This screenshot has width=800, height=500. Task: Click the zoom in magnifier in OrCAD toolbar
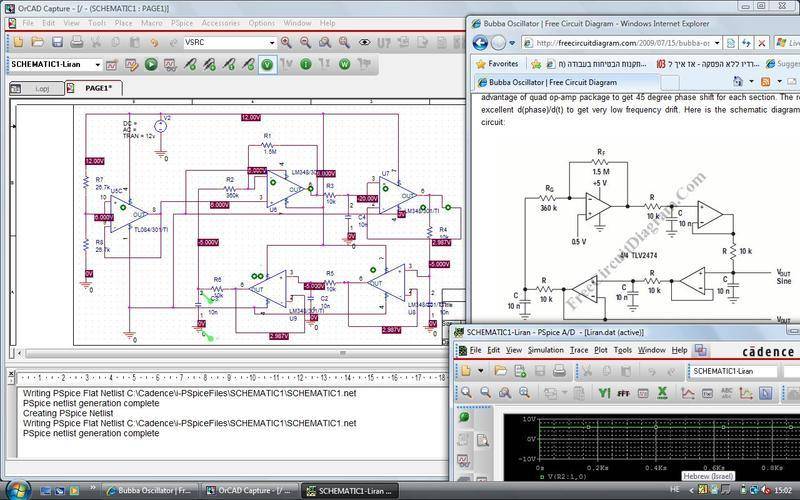tap(287, 42)
